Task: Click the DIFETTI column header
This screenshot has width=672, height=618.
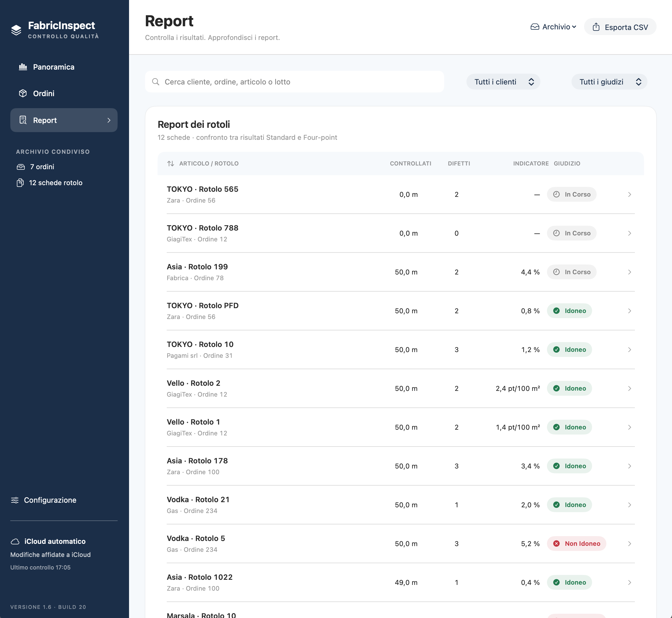Action: coord(459,163)
